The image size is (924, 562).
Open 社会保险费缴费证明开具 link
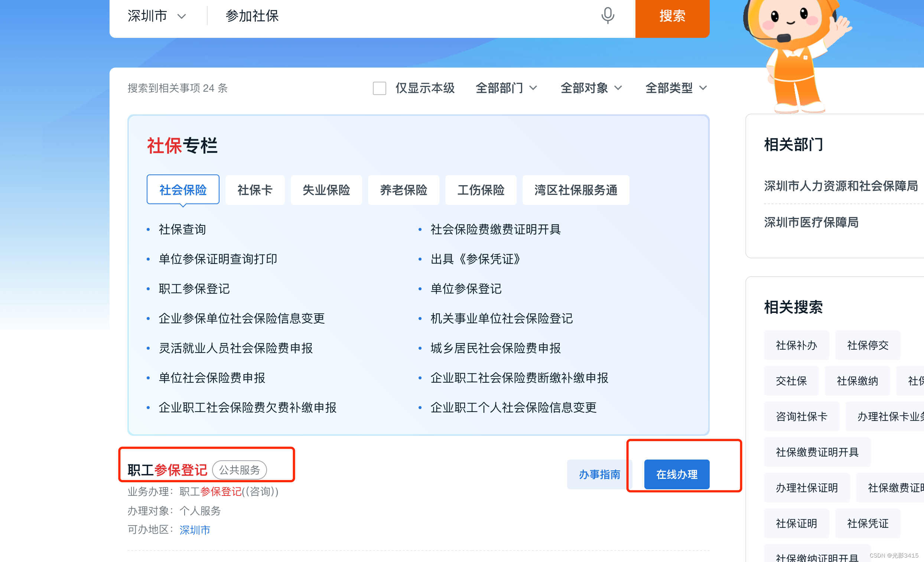495,229
